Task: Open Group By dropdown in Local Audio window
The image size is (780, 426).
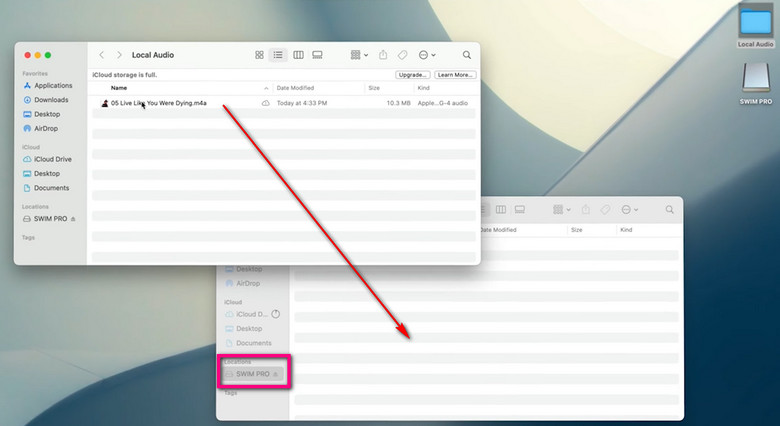Action: point(359,55)
